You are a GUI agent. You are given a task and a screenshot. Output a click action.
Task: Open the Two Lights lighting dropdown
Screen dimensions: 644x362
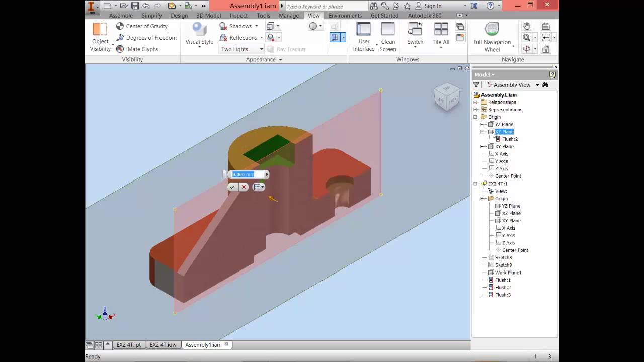click(x=242, y=49)
